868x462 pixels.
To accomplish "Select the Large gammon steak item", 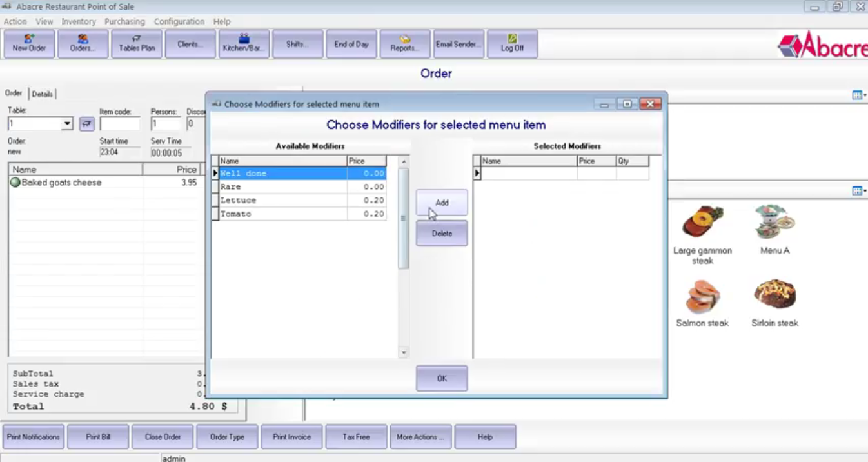I will [x=702, y=236].
